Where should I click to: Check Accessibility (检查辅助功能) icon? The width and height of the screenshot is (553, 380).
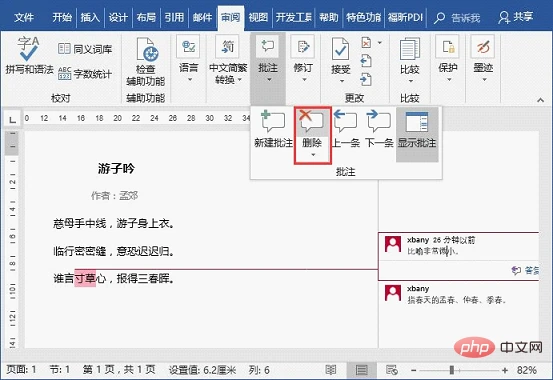tap(146, 50)
